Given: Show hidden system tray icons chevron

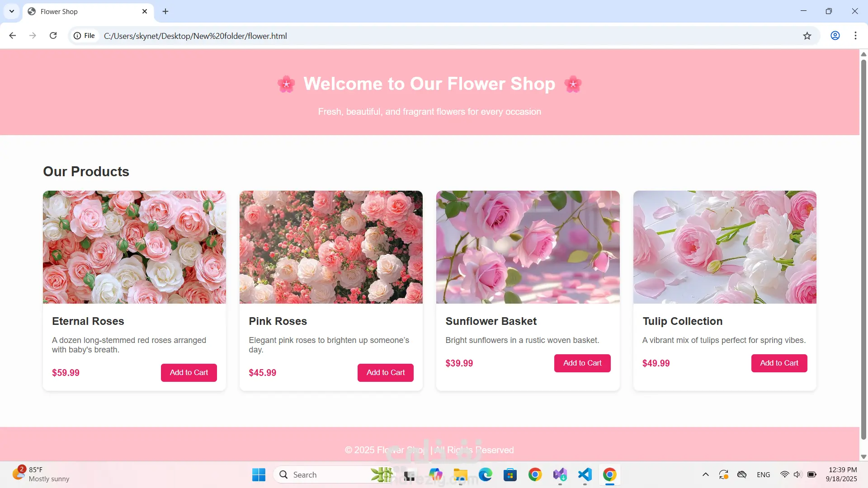Looking at the screenshot, I should coord(705,474).
